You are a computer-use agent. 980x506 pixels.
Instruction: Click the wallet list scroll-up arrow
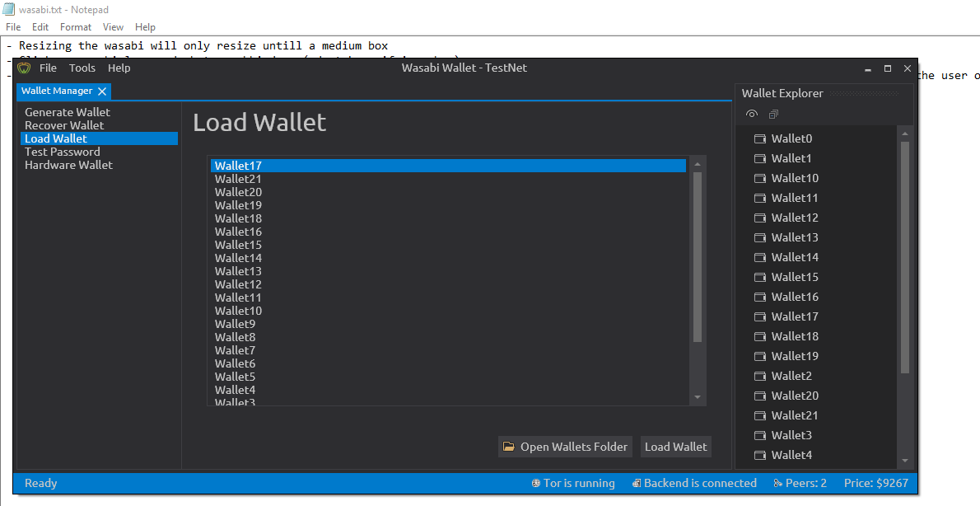[698, 164]
